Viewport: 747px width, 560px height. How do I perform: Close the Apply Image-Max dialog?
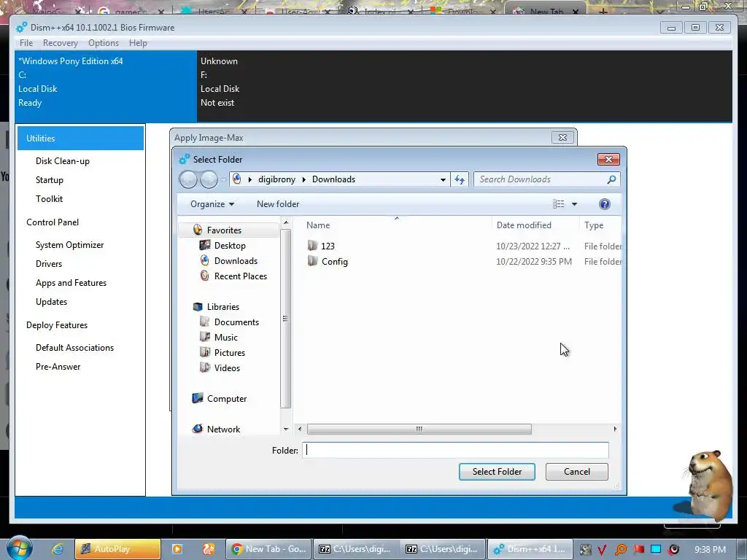tap(562, 138)
